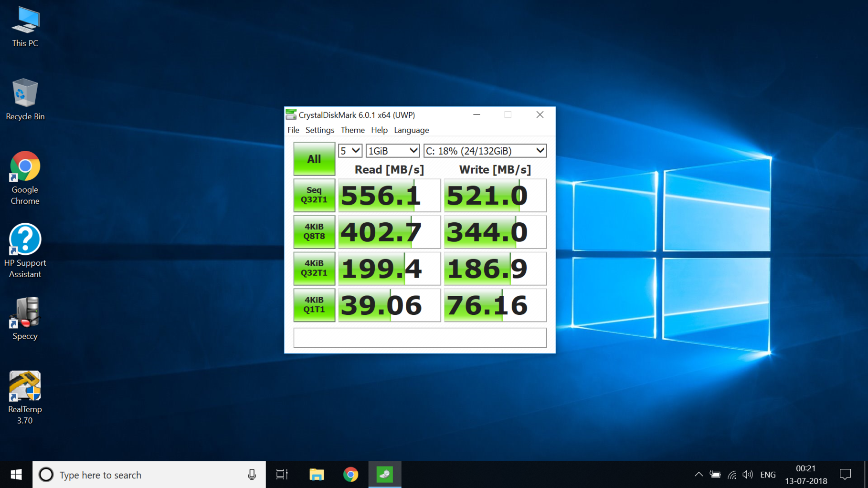
Task: Expand the drive selection dropdown showing C:
Action: click(x=485, y=151)
